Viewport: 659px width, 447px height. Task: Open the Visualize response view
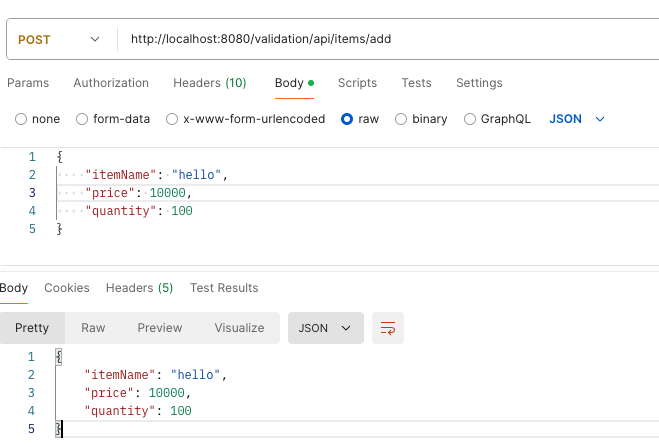pos(239,328)
